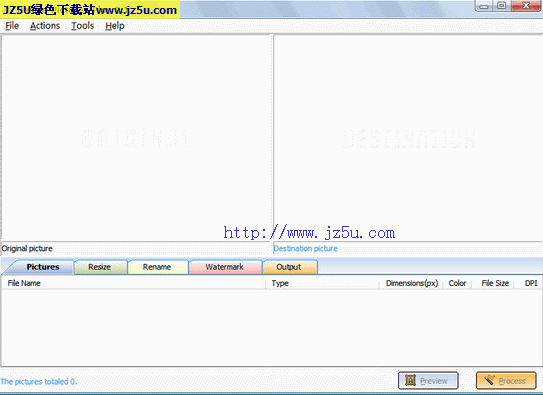Sort by the Dimensions(px) column header
This screenshot has width=543, height=395.
pos(412,283)
